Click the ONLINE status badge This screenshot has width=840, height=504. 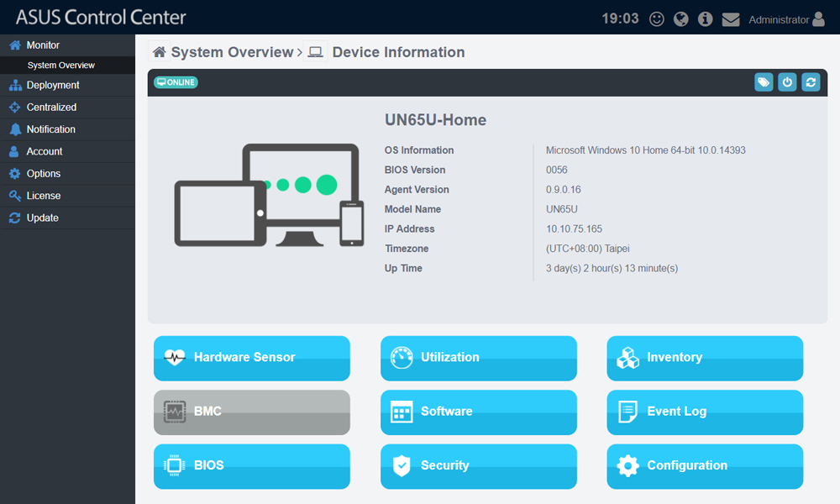click(175, 81)
